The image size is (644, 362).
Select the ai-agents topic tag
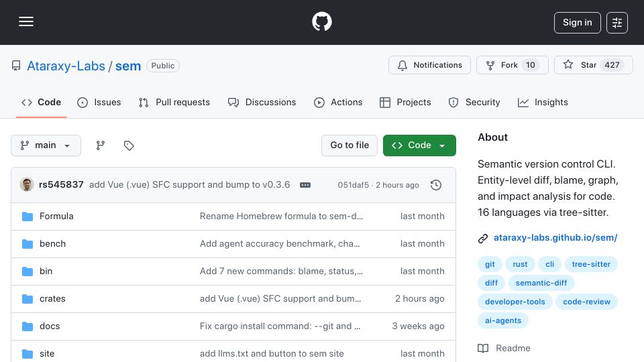pyautogui.click(x=502, y=321)
